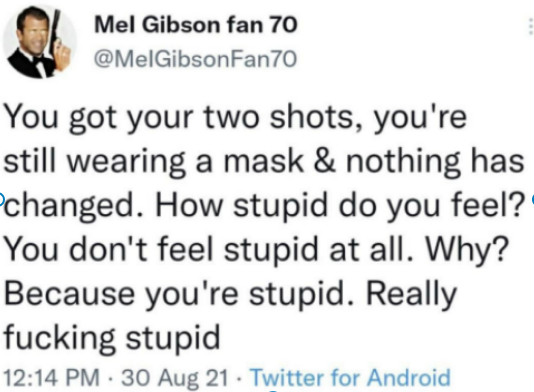Click the word 'Why?' in the tweet

click(467, 249)
